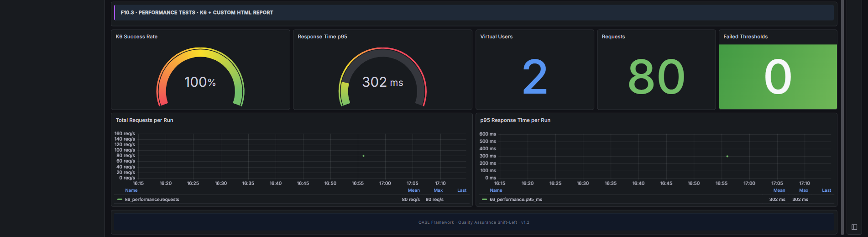The height and width of the screenshot is (237, 868).
Task: Click the Virtual Users value 2
Action: click(534, 77)
